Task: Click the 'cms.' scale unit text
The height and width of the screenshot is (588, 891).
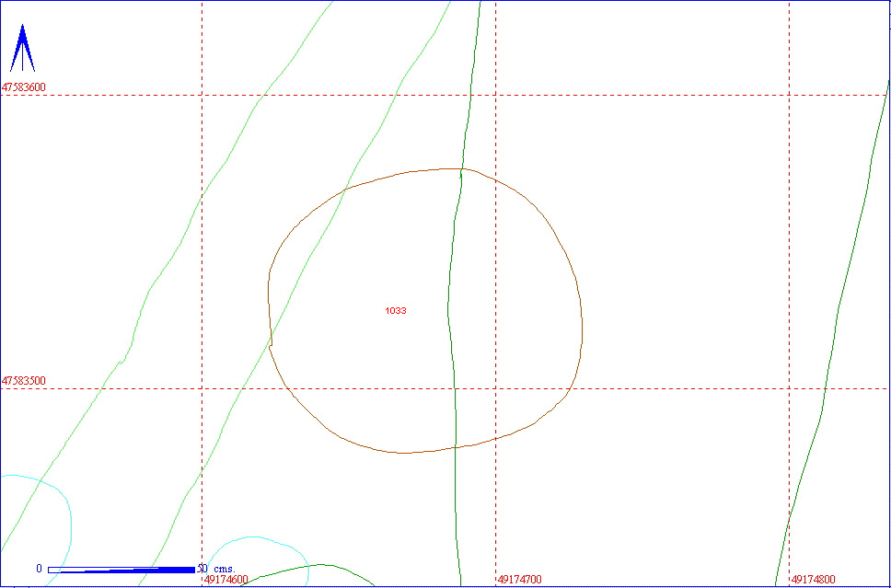Action: click(225, 568)
